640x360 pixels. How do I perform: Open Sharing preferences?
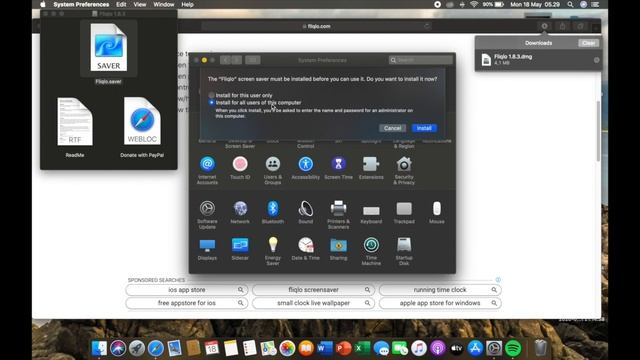point(338,249)
